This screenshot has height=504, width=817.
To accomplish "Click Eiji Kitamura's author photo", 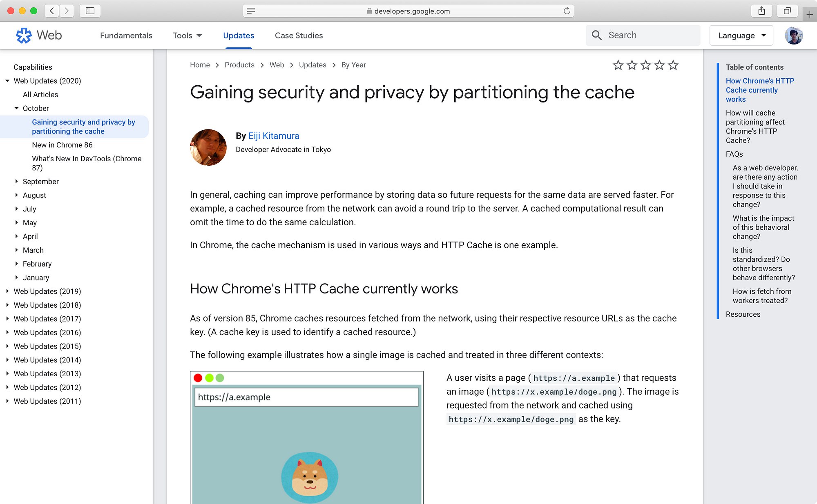I will 208,147.
